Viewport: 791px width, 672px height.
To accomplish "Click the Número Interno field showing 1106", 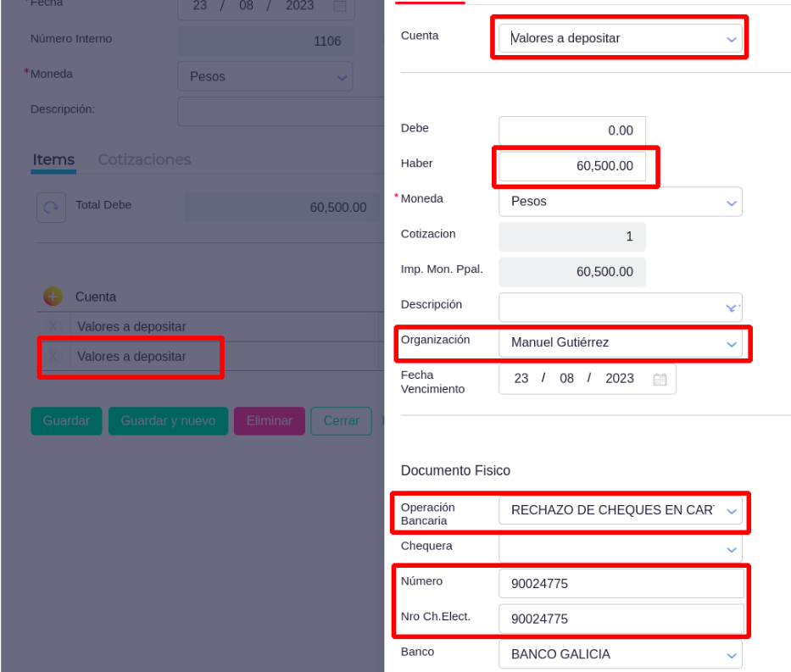I will (x=265, y=41).
